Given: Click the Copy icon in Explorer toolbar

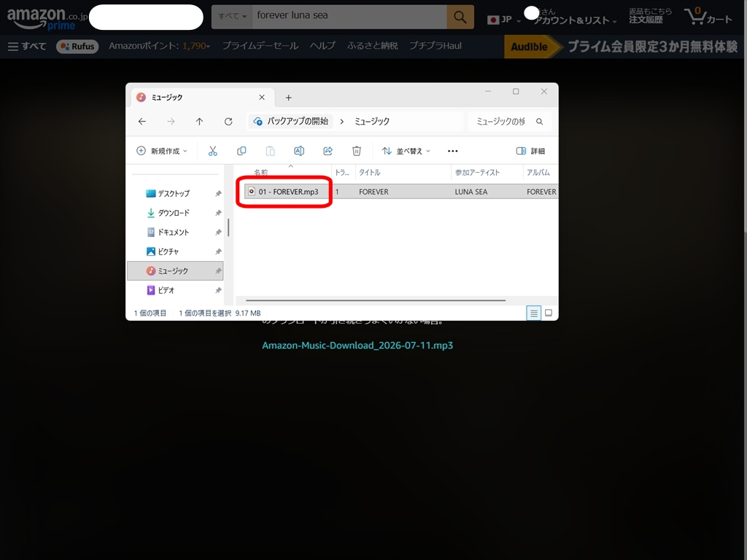Looking at the screenshot, I should click(x=241, y=151).
